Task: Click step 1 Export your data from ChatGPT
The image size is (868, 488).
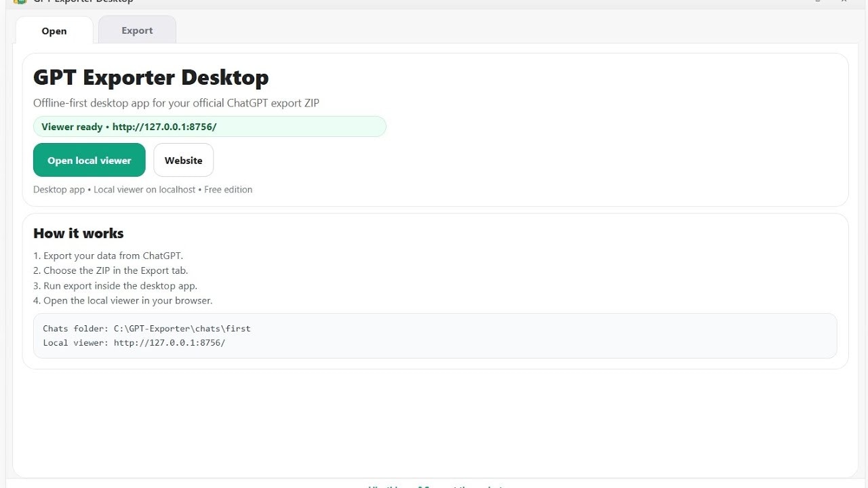Action: [x=108, y=256]
